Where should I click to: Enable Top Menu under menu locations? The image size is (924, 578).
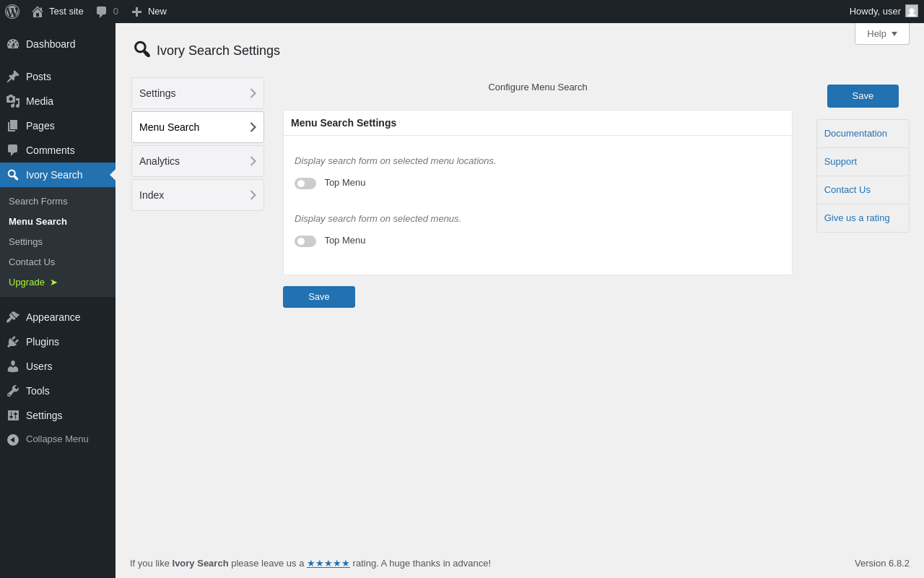[x=305, y=184]
